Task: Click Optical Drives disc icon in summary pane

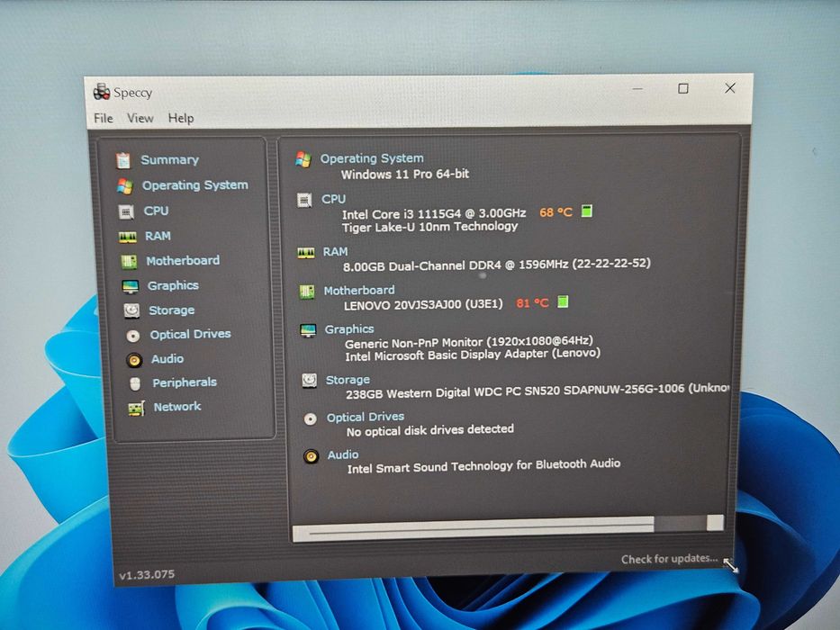Action: [x=311, y=418]
